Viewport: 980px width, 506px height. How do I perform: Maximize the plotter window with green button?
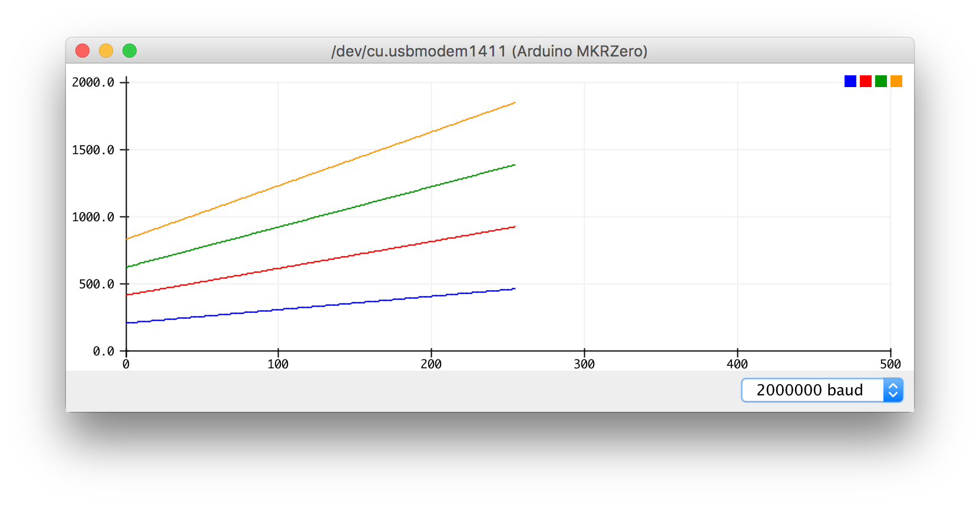coord(130,51)
